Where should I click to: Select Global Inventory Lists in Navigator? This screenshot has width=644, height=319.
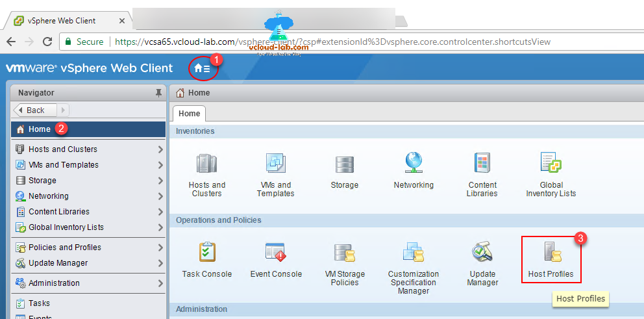point(88,227)
